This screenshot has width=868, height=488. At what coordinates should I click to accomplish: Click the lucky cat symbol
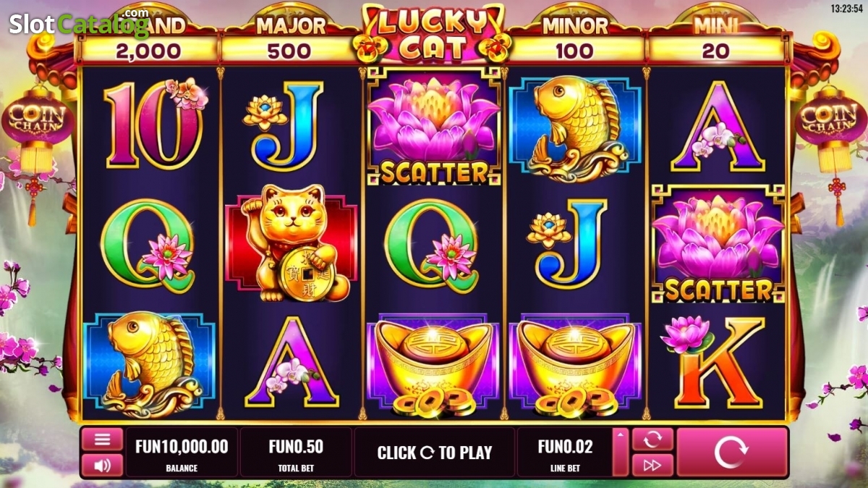click(291, 243)
